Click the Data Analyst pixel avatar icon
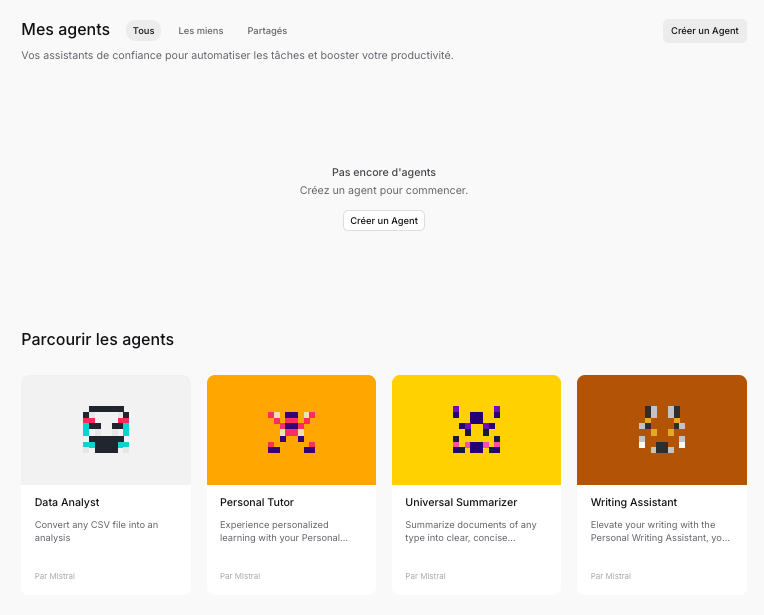The width and height of the screenshot is (764, 615). pyautogui.click(x=106, y=429)
